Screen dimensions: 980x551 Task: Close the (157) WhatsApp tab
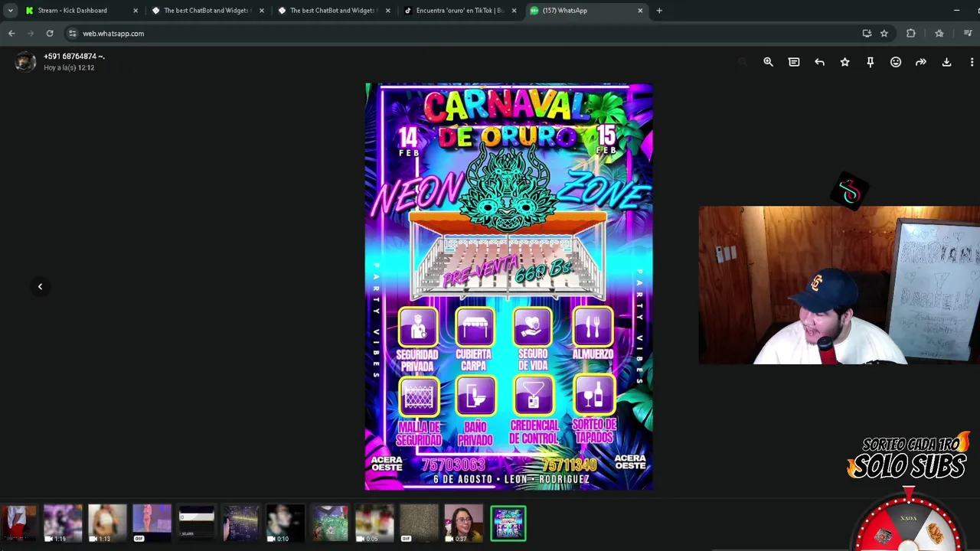pyautogui.click(x=640, y=11)
